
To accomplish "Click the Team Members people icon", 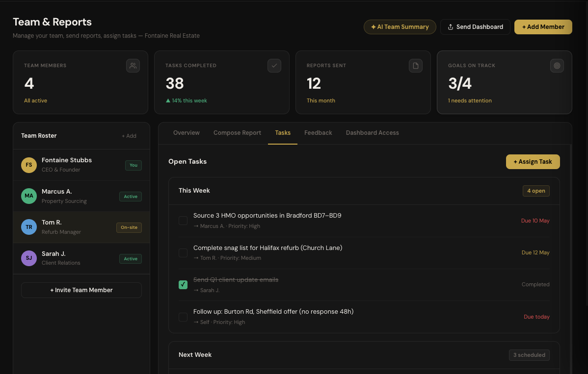I will coord(133,66).
